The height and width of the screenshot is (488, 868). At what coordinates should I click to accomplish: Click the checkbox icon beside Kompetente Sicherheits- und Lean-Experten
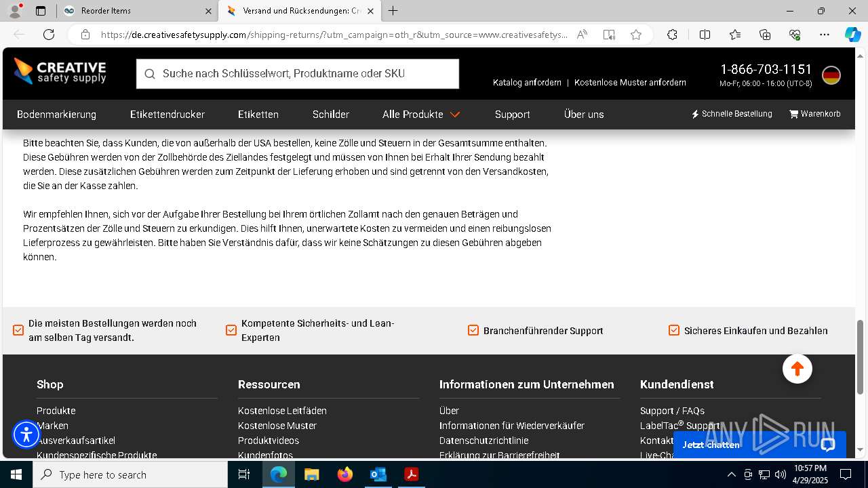pyautogui.click(x=231, y=330)
